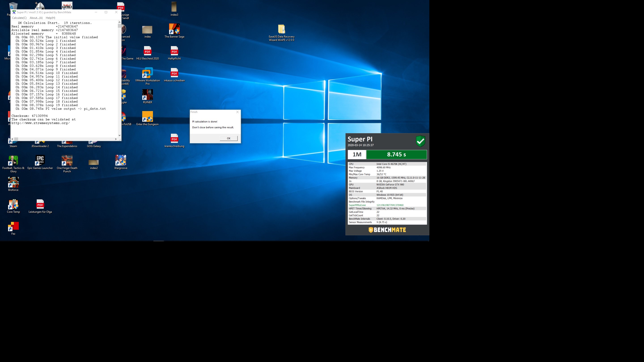Click the HPET64, 14.32 MHz timer value
Image resolution: width=644 pixels, height=362 pixels.
[x=396, y=209]
